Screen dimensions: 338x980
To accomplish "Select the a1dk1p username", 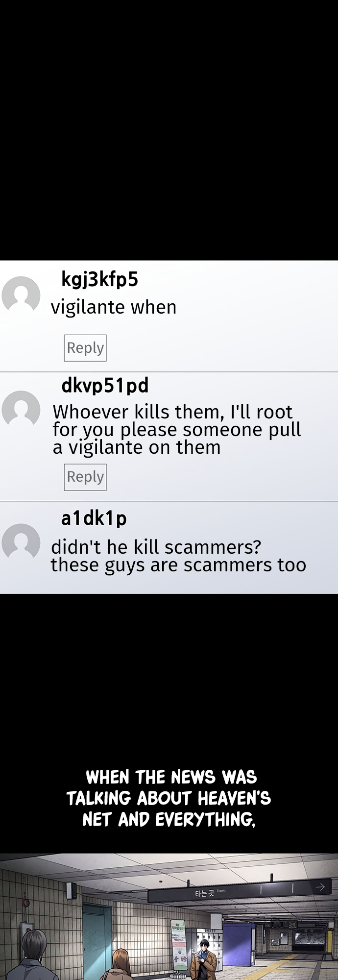I will coord(94,518).
